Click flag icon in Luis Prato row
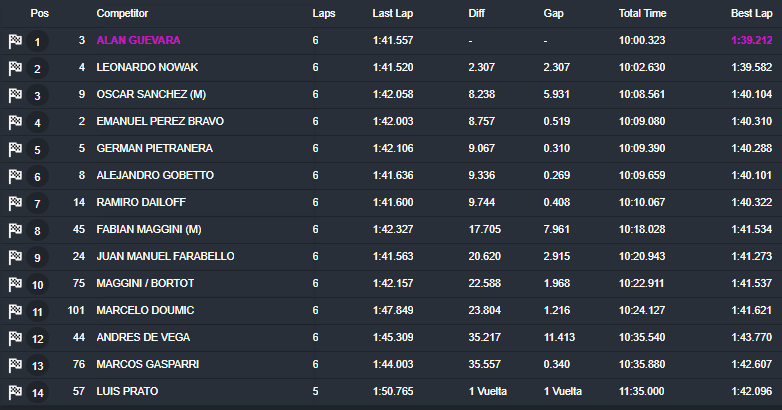 tap(15, 392)
